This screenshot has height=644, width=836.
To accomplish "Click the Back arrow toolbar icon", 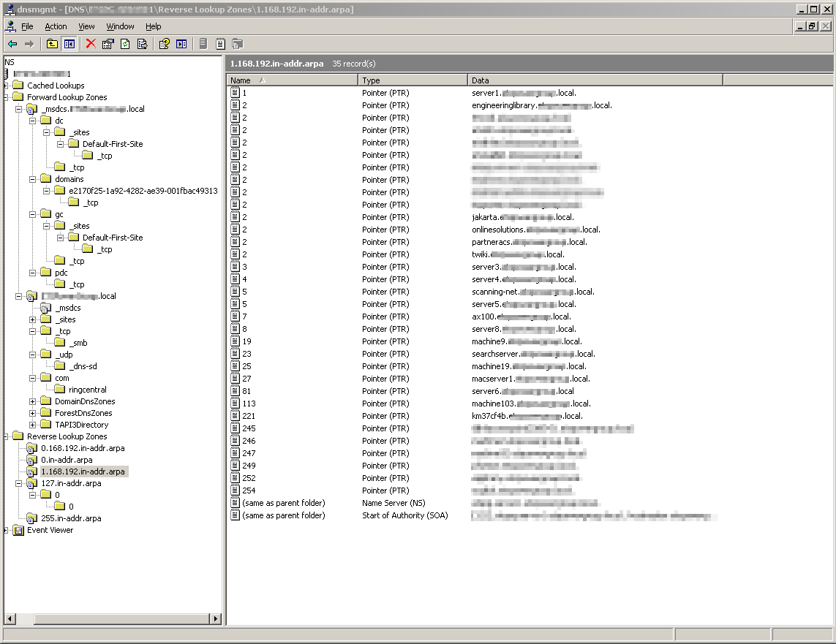I will [12, 44].
